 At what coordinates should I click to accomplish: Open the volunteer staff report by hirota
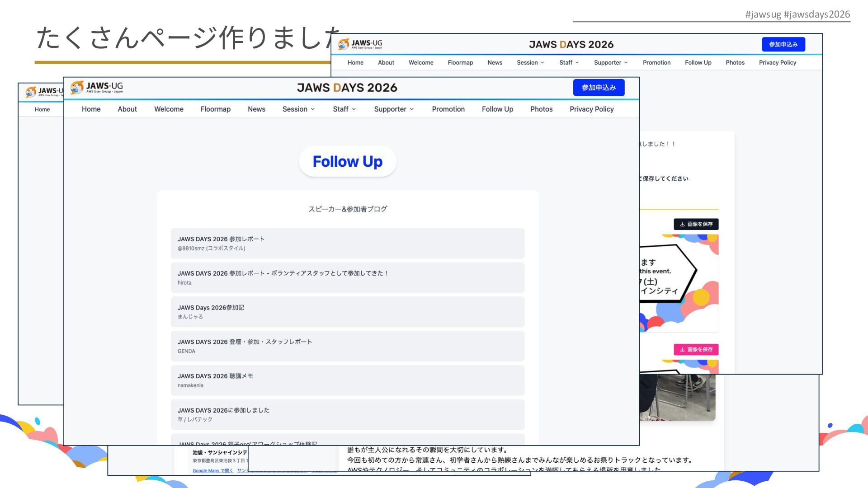348,277
